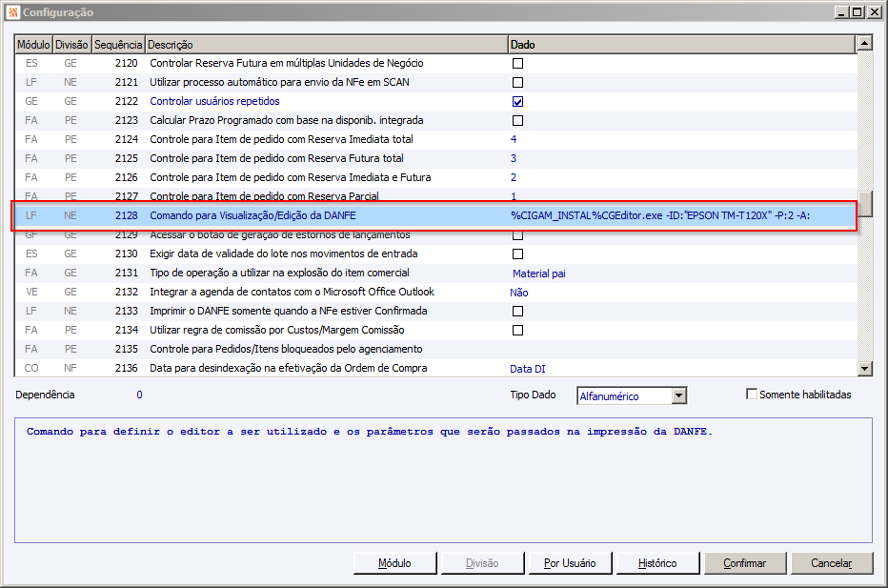The width and height of the screenshot is (888, 588).
Task: Toggle checkbox for row 2123 Calcular Prazo Programado
Action: tap(517, 121)
